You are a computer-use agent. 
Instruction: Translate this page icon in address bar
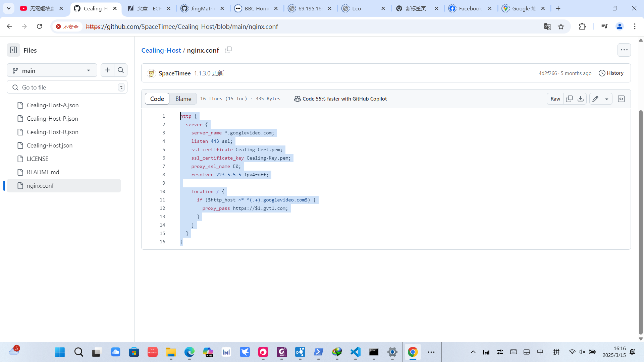(547, 26)
